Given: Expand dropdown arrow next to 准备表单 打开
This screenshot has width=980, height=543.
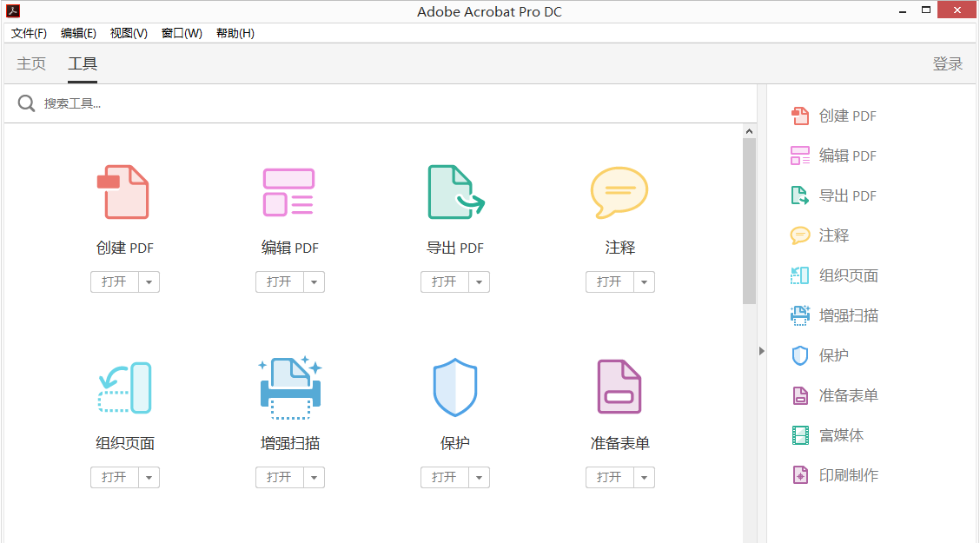Looking at the screenshot, I should pyautogui.click(x=644, y=477).
